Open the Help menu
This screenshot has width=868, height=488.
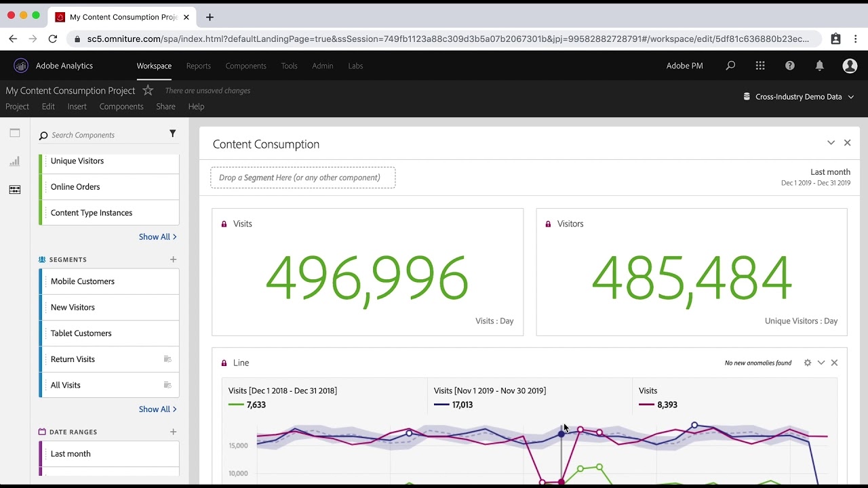pos(196,106)
